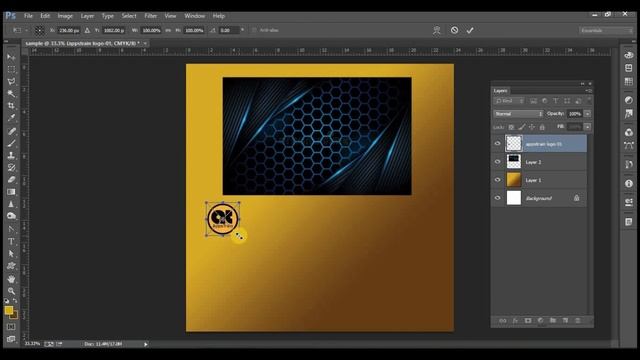The height and width of the screenshot is (360, 640).
Task: Toggle maintain aspect ratio link icon
Action: tap(168, 30)
